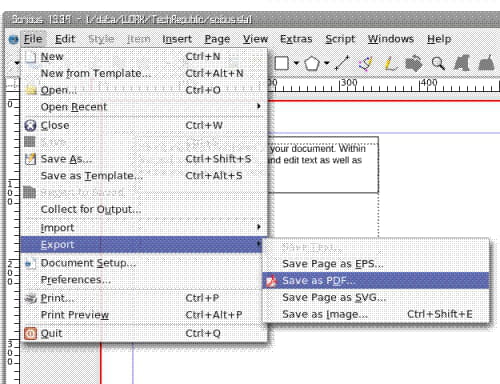The image size is (500, 384).
Task: Select the line drawing tool
Action: 342,63
